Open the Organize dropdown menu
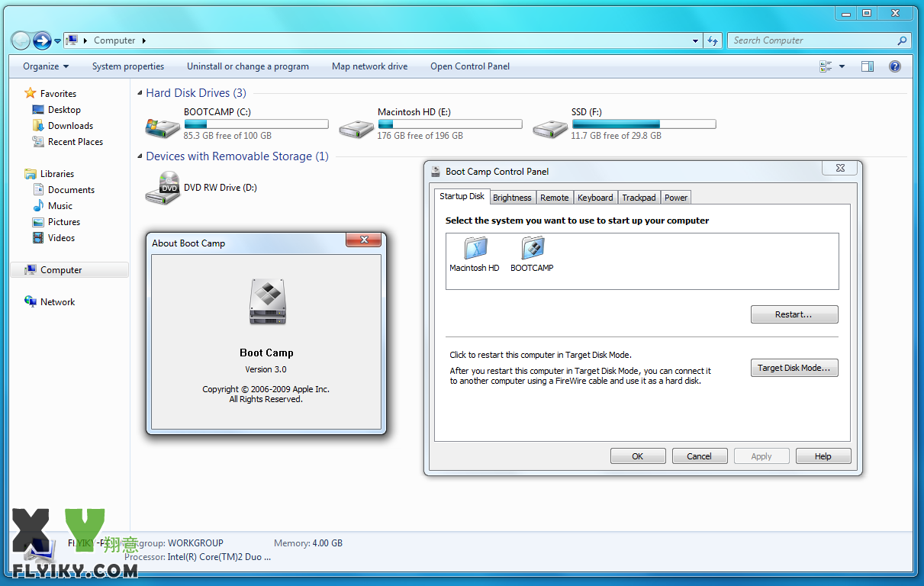 46,66
